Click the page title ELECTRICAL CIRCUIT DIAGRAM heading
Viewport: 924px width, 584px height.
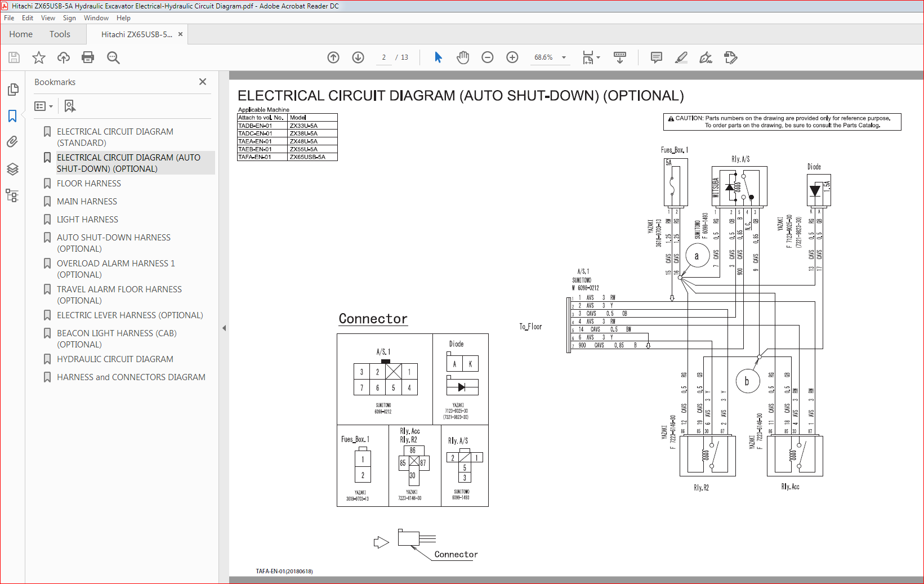(461, 96)
